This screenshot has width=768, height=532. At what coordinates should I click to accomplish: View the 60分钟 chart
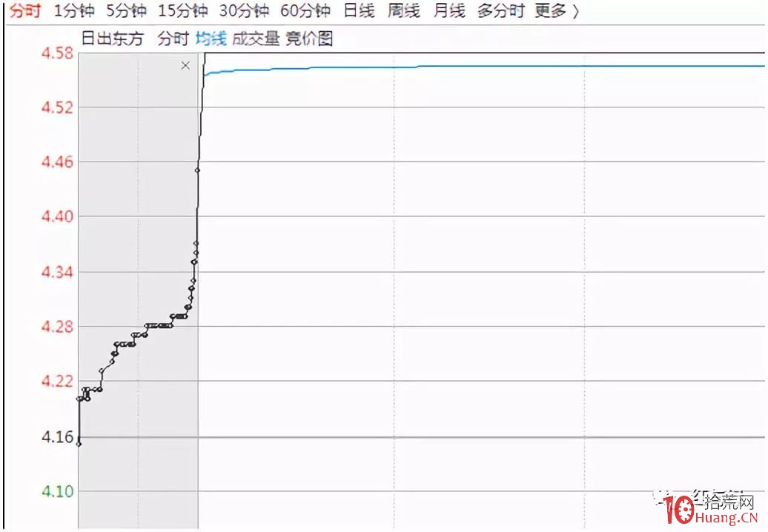pos(304,11)
